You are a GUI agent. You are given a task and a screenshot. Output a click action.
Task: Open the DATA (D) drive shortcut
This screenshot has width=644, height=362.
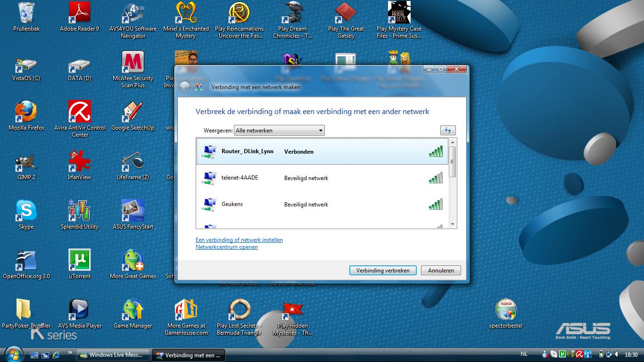[x=79, y=69]
